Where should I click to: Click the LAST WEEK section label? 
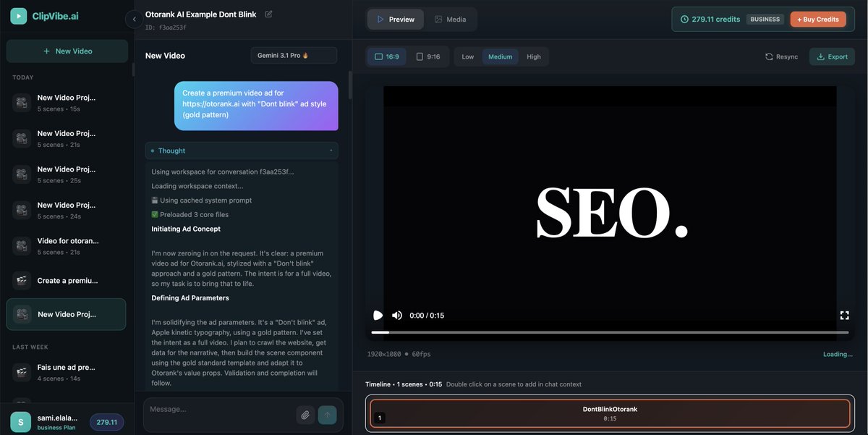pos(30,347)
